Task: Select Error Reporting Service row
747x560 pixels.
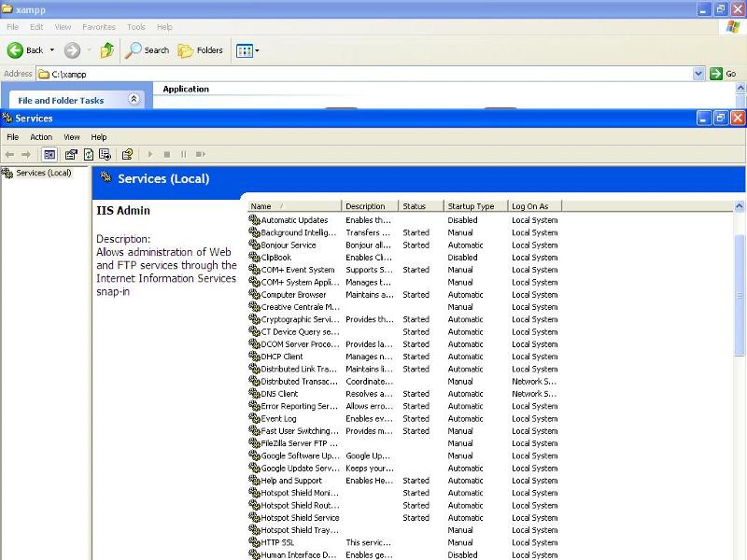Action: [x=405, y=406]
